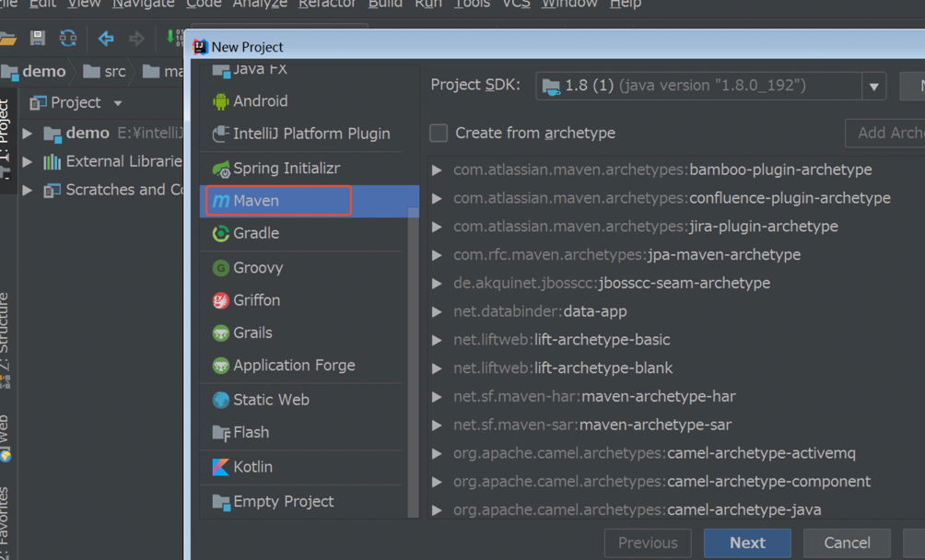
Task: Open Project SDK dropdown arrow
Action: [x=873, y=86]
